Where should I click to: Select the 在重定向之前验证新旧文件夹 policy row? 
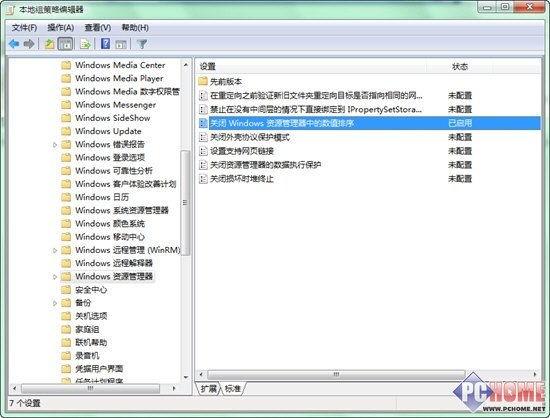tap(316, 95)
